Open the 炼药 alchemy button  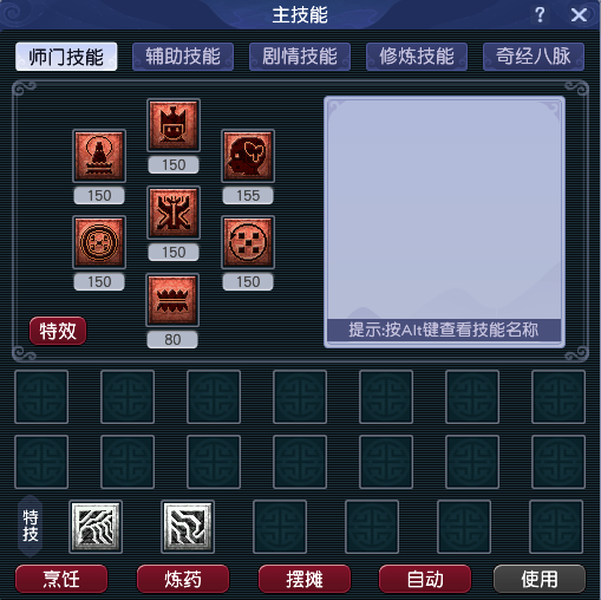coord(183,579)
